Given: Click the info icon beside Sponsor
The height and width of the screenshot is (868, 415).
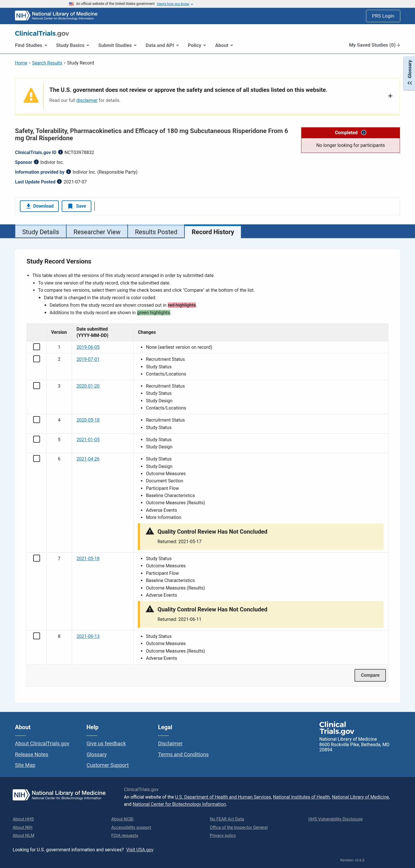Looking at the screenshot, I should click(36, 162).
